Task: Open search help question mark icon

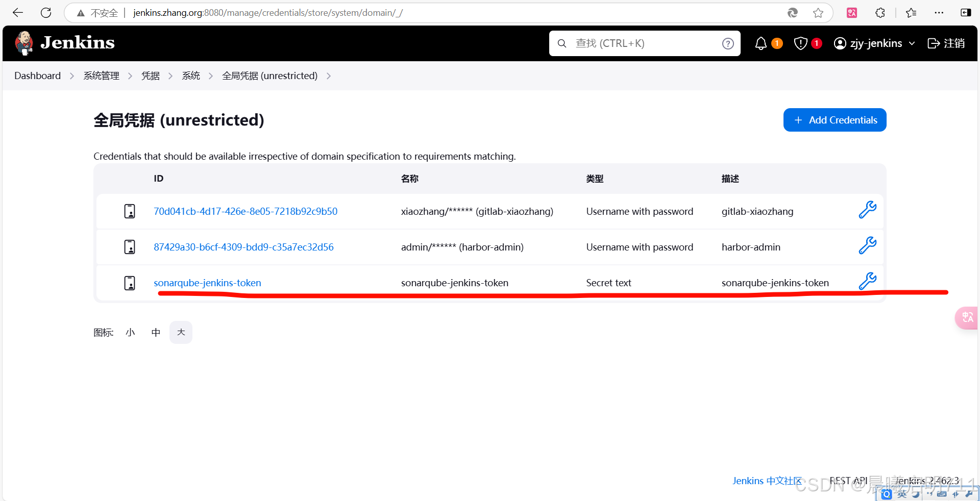Action: pyautogui.click(x=728, y=44)
